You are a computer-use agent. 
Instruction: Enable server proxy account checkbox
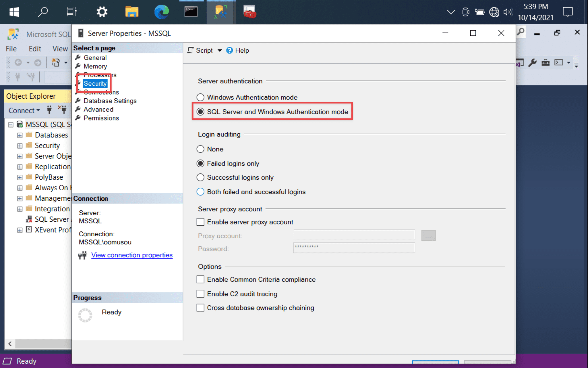click(201, 222)
